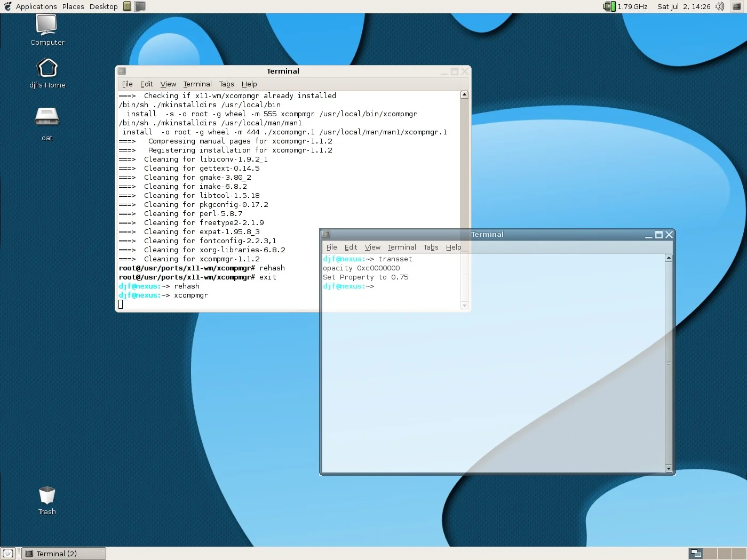Open the window menu icon of transparent Terminal

pos(327,235)
